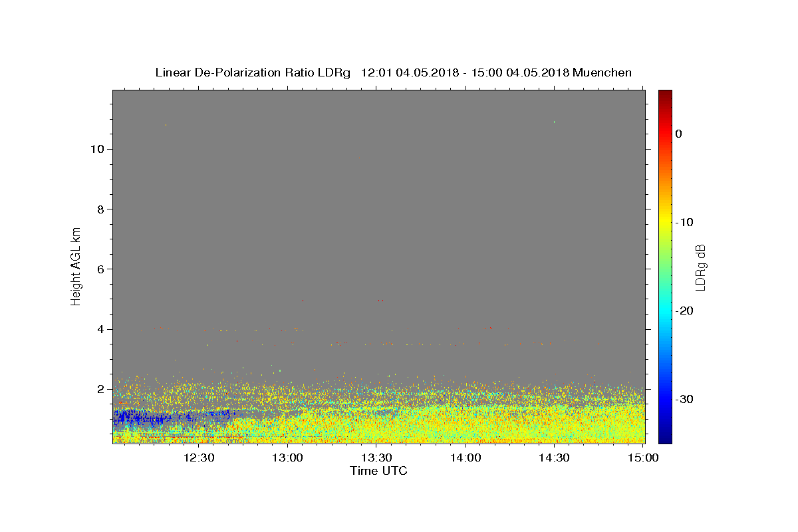Click the 'LDRg dB' colorbar label
The image size is (798, 532).
pyautogui.click(x=700, y=267)
